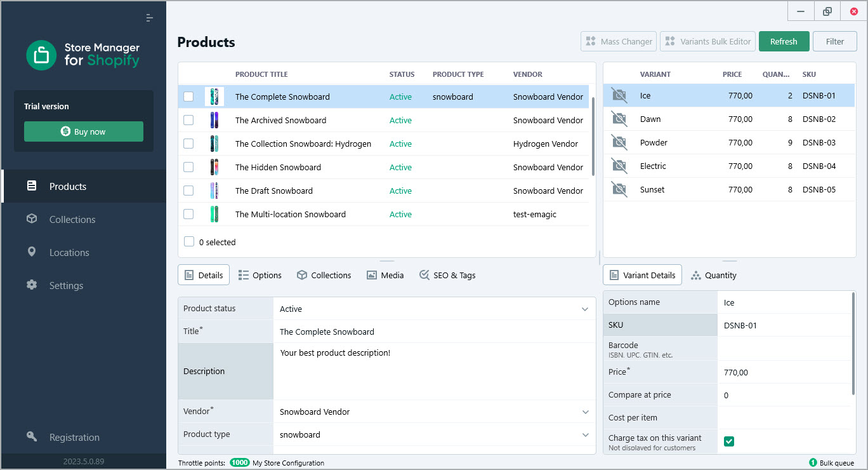
Task: Tick the checkbox for The Draft Snowboard
Action: pos(188,191)
